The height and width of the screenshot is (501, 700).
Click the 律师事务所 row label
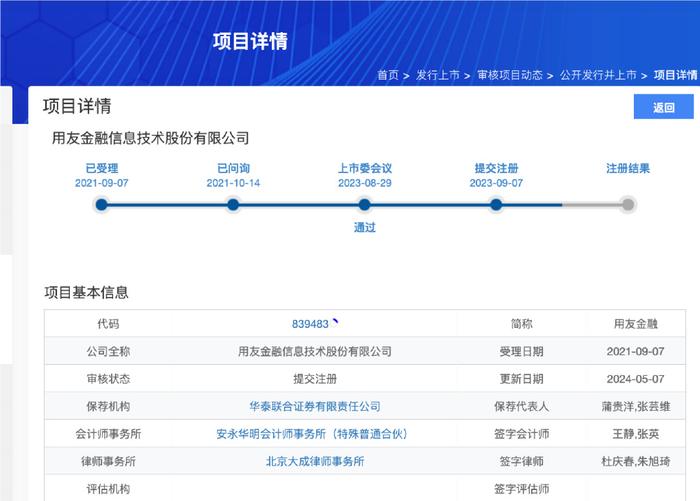coord(108,461)
